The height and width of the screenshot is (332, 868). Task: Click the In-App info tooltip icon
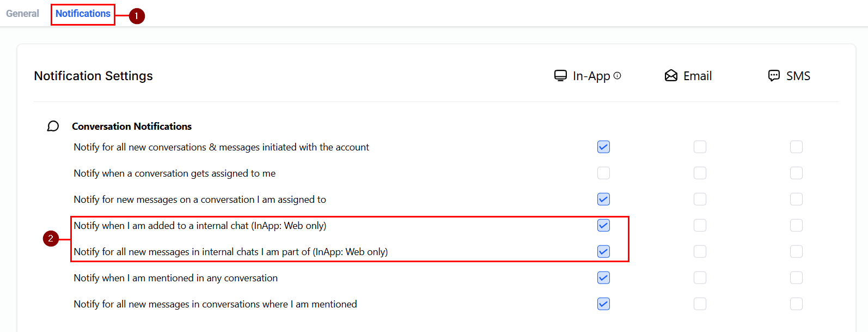(x=617, y=76)
